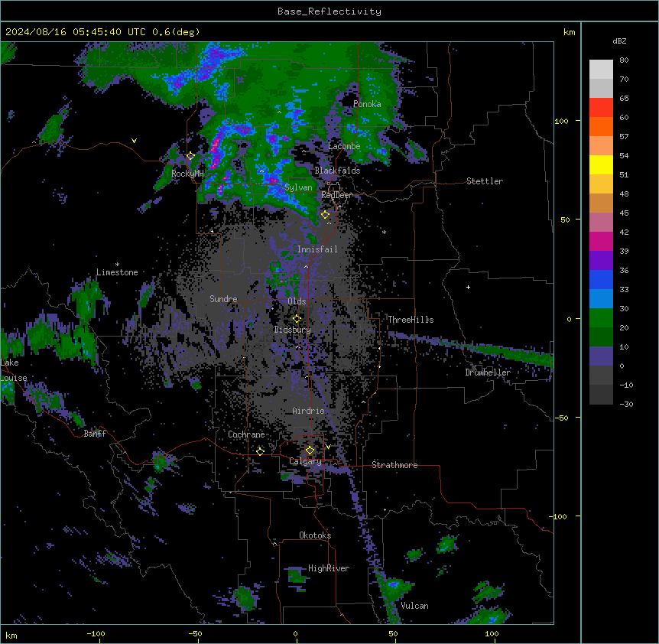This screenshot has height=644, width=659.
Task: Click the yellow diamond marker below Cochrane
Action: tap(260, 451)
